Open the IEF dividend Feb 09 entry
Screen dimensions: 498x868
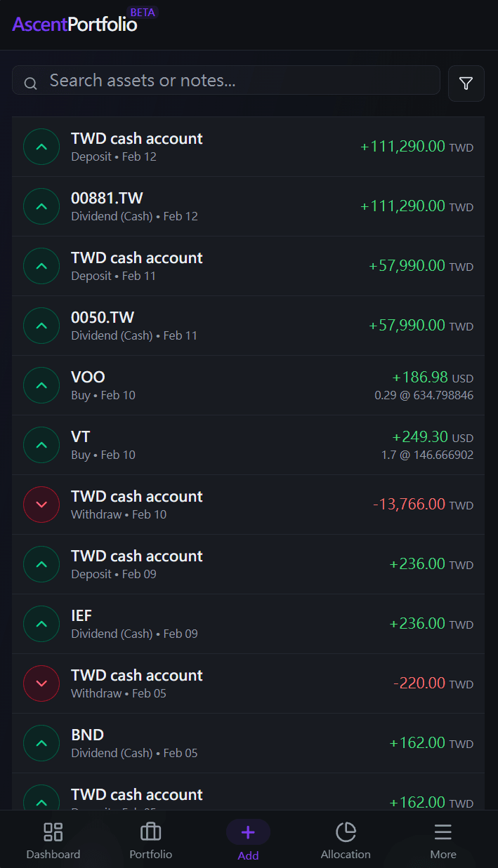(x=248, y=624)
